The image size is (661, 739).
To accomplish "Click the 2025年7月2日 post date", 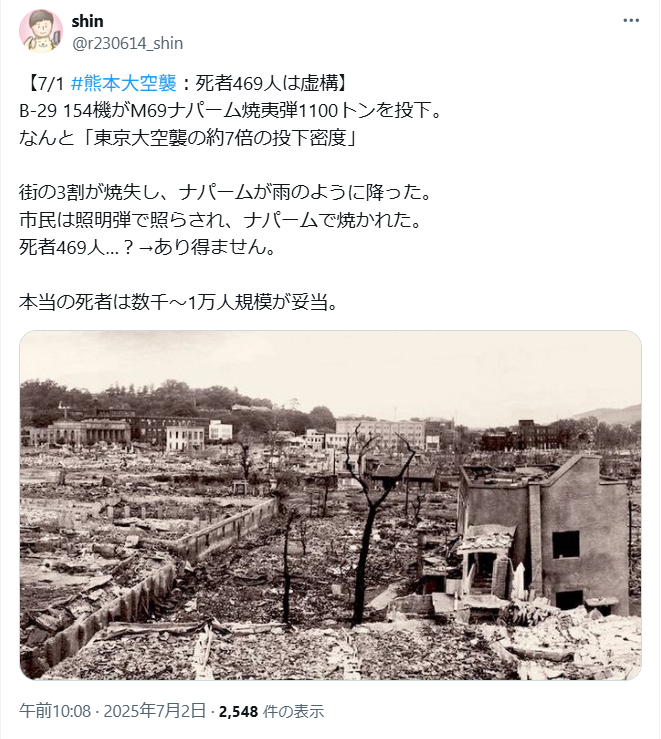I will pos(155,711).
